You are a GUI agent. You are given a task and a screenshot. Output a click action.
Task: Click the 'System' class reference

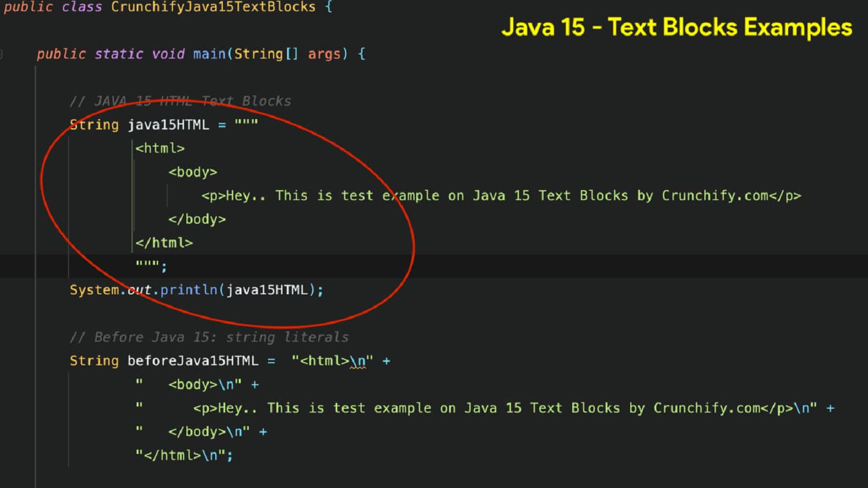coord(94,290)
